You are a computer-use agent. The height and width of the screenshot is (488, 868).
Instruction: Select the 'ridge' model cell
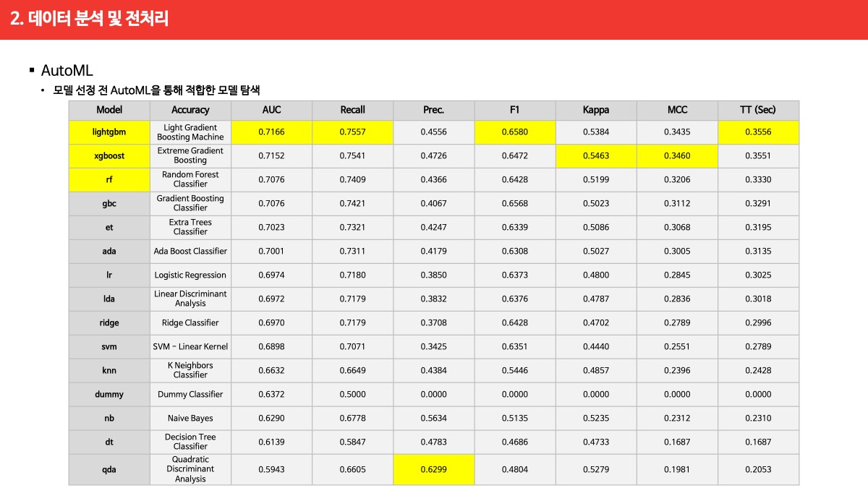pyautogui.click(x=109, y=322)
